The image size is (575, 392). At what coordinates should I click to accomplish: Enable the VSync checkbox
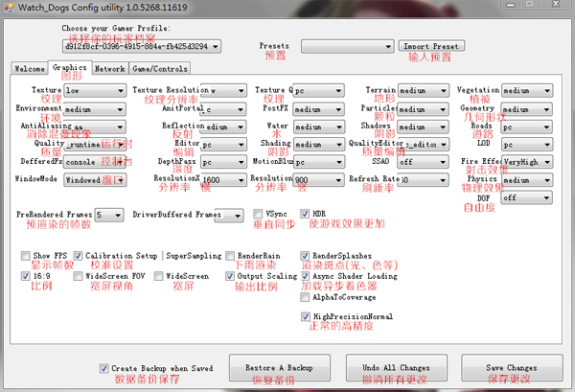(x=258, y=214)
